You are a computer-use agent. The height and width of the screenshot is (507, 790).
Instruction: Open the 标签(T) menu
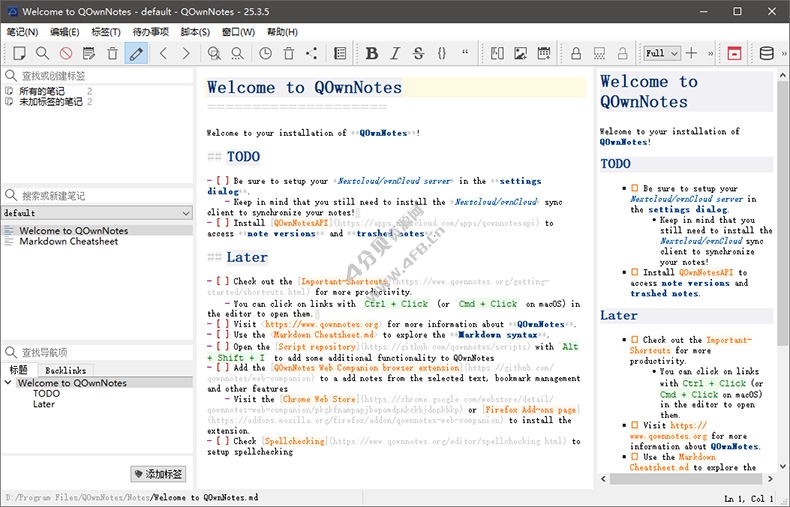(106, 32)
